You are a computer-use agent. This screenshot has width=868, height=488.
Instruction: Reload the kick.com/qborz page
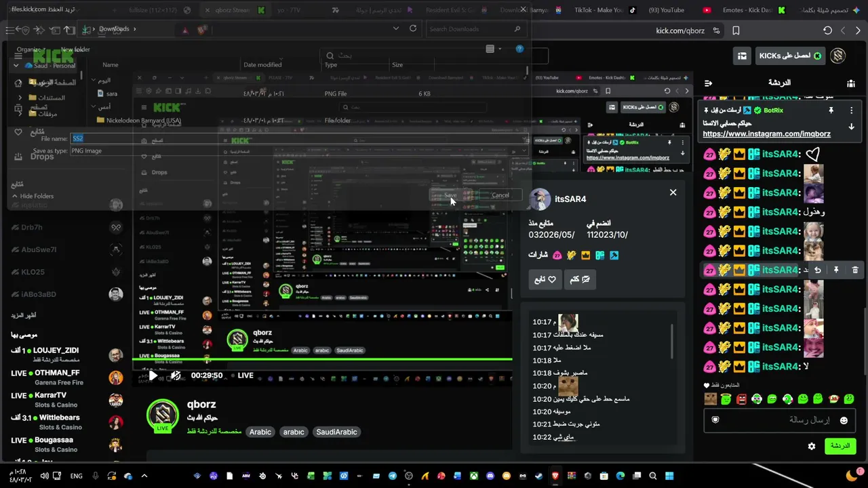(827, 30)
